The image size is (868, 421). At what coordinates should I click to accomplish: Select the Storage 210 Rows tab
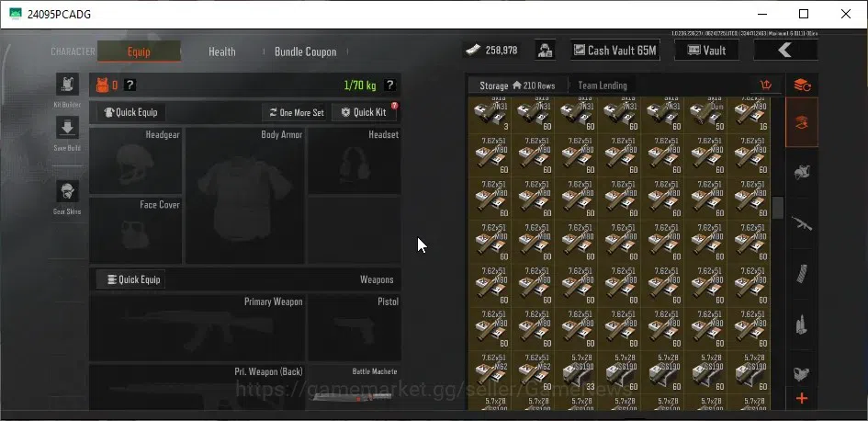pos(518,85)
